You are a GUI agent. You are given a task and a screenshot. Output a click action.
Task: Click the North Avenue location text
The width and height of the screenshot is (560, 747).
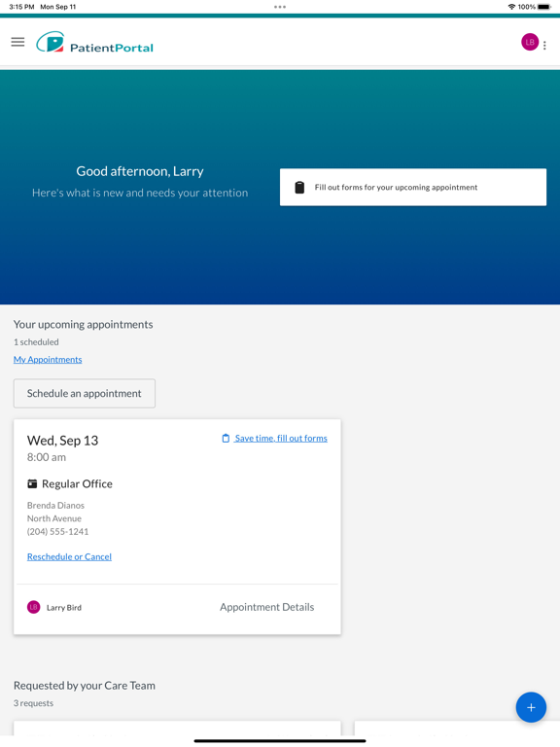pos(54,518)
